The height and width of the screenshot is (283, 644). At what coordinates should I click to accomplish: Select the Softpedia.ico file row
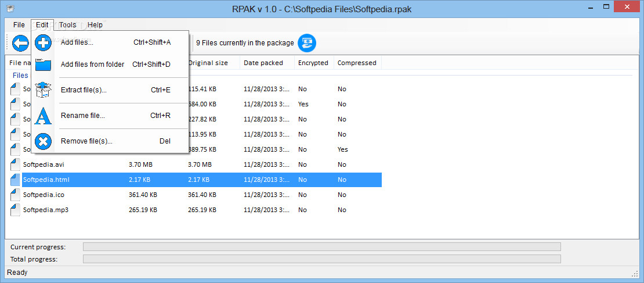tap(196, 195)
